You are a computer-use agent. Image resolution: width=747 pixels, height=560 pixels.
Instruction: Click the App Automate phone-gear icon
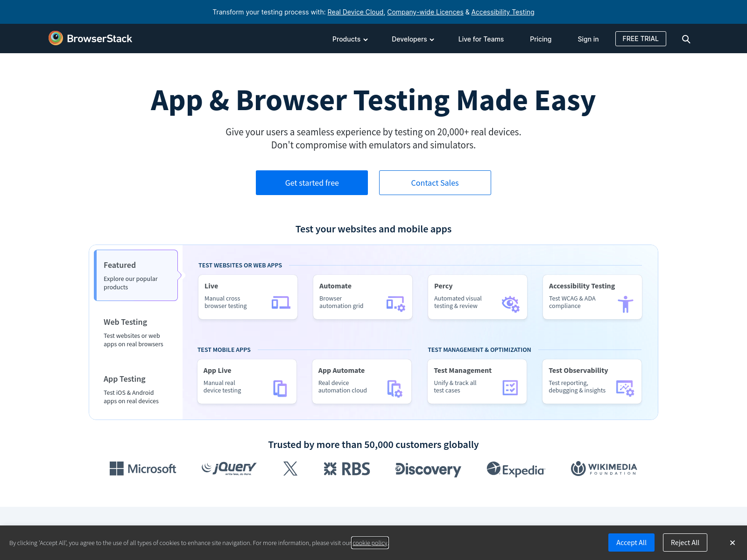pyautogui.click(x=395, y=388)
